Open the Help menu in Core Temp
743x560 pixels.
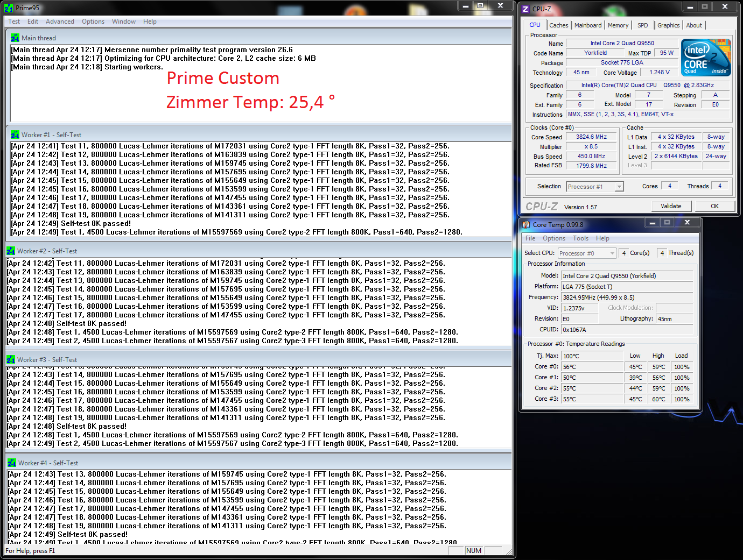coord(602,238)
